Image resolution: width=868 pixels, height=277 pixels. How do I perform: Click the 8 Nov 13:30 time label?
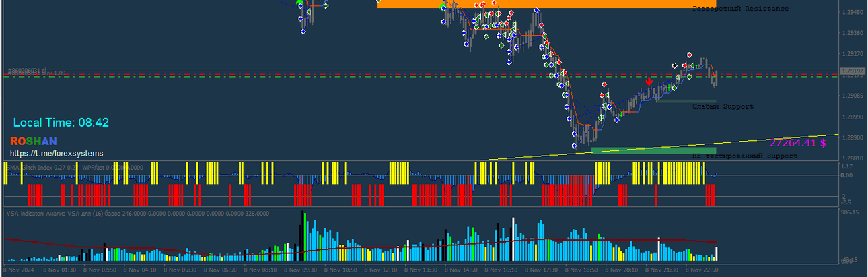421,270
